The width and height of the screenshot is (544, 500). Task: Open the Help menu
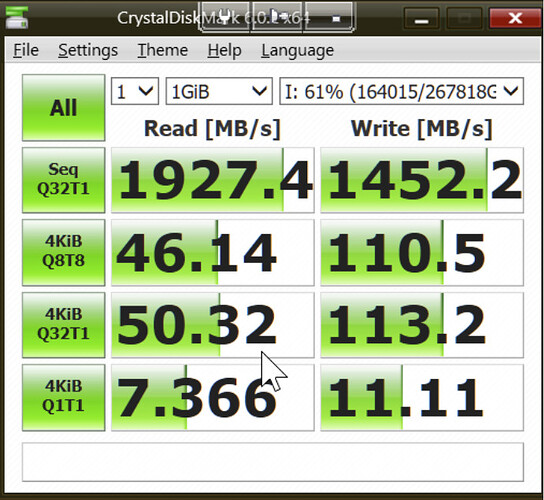tap(224, 51)
